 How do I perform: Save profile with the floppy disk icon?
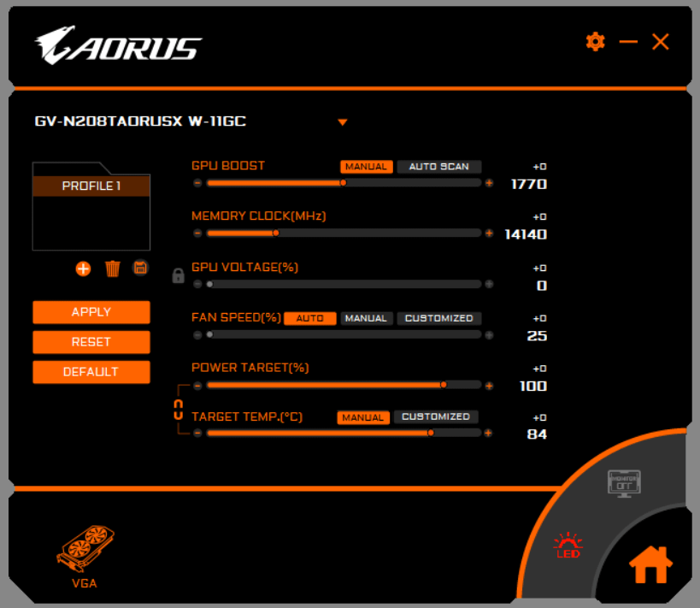(140, 268)
